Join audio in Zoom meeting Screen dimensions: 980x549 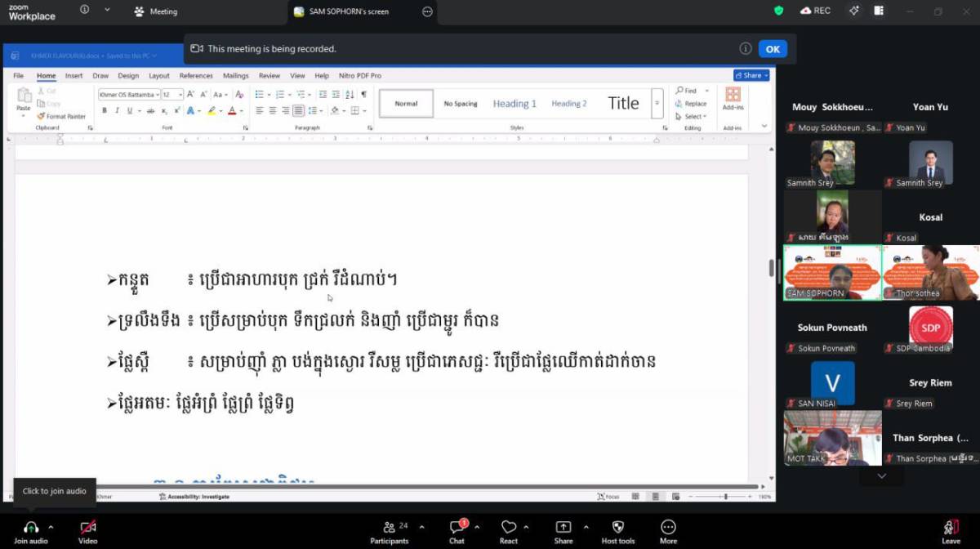coord(31,531)
